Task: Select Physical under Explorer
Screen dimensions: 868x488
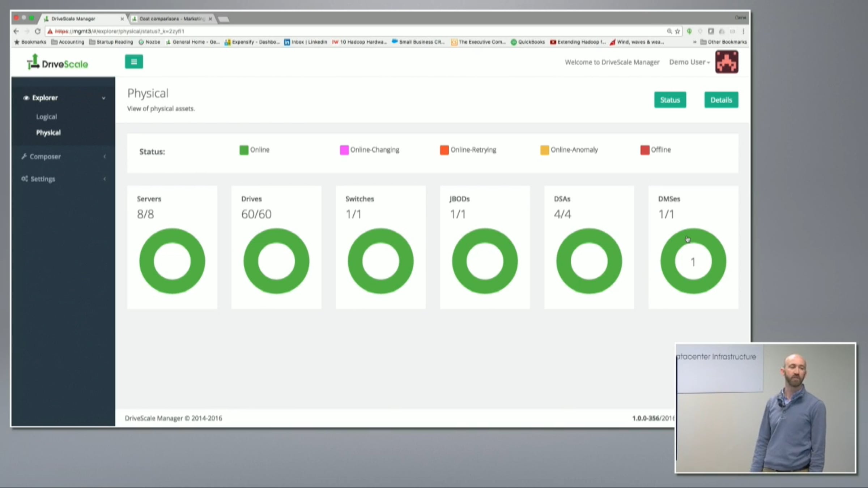Action: click(x=48, y=133)
